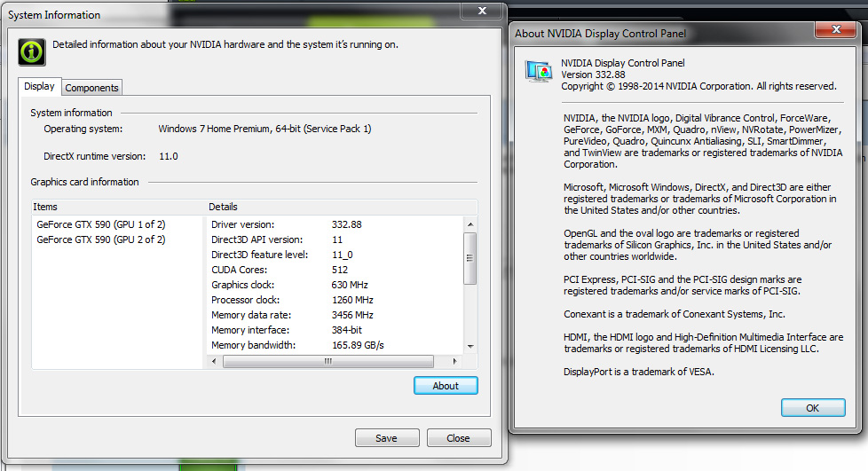Click the Items column header
Screen dimensions: 868x471
tap(119, 207)
